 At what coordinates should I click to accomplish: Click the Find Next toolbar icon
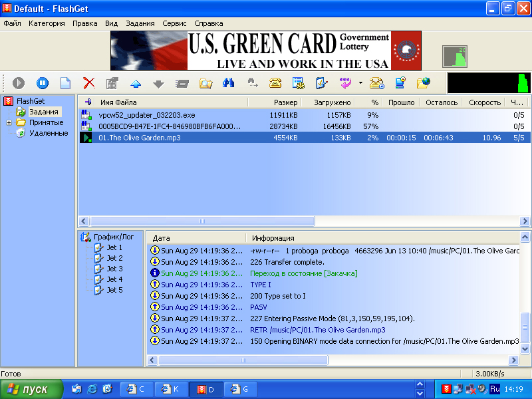coord(252,82)
